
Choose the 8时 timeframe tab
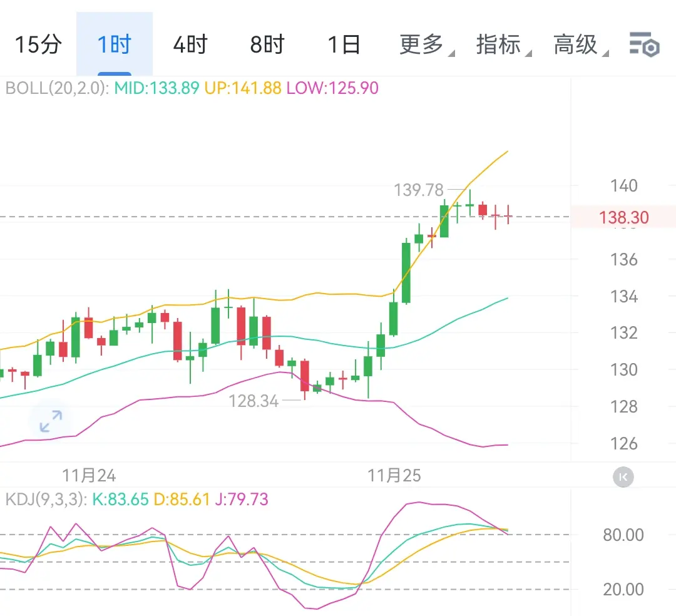(267, 44)
